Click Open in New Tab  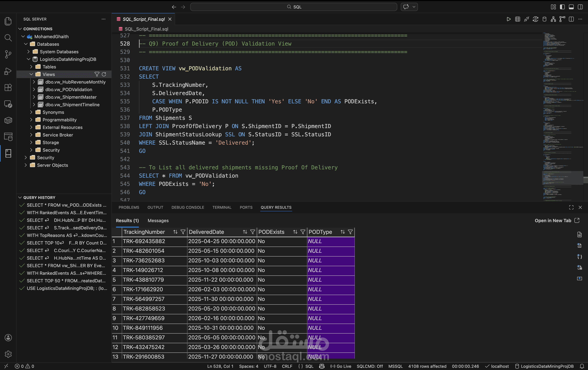point(557,220)
